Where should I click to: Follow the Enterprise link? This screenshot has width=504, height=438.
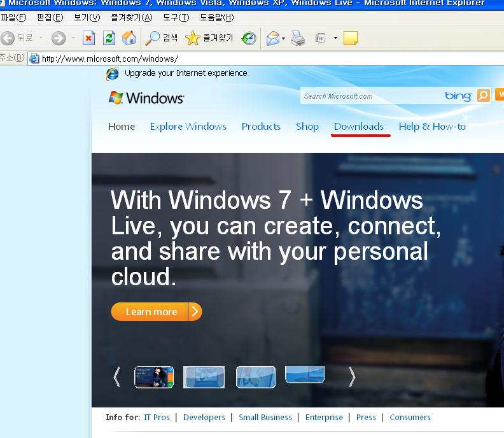[x=324, y=418]
